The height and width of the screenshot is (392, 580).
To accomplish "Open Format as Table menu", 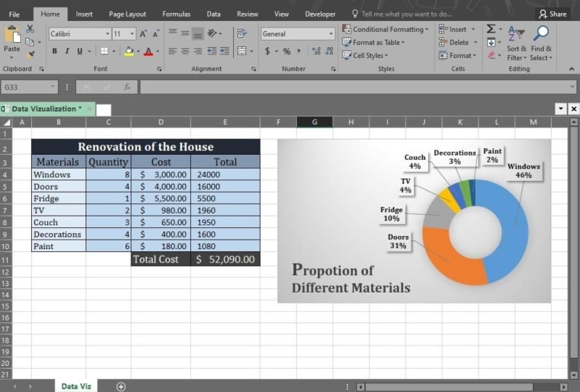I will point(373,43).
